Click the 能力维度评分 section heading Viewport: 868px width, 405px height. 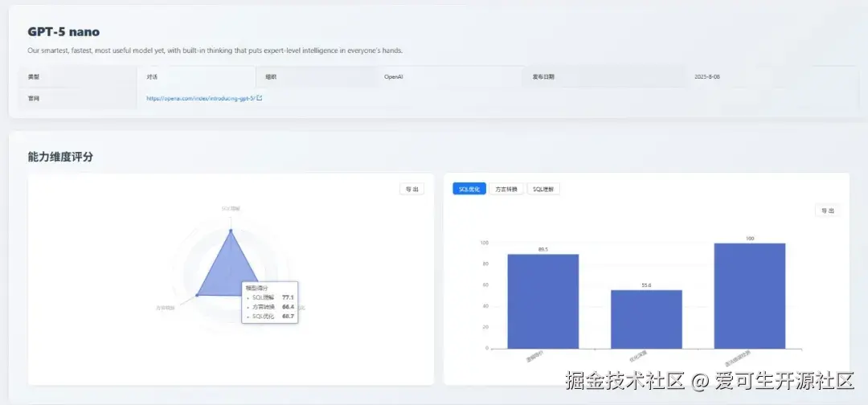click(60, 157)
